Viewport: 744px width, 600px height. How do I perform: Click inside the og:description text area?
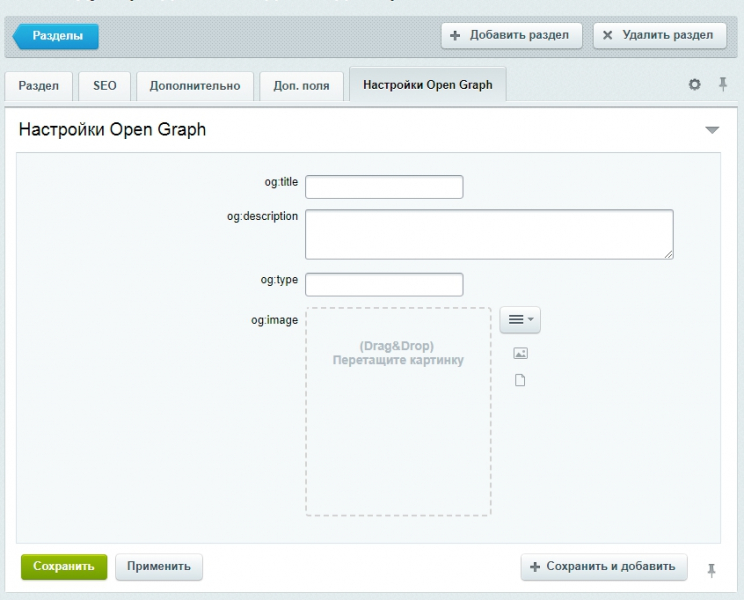click(x=489, y=234)
